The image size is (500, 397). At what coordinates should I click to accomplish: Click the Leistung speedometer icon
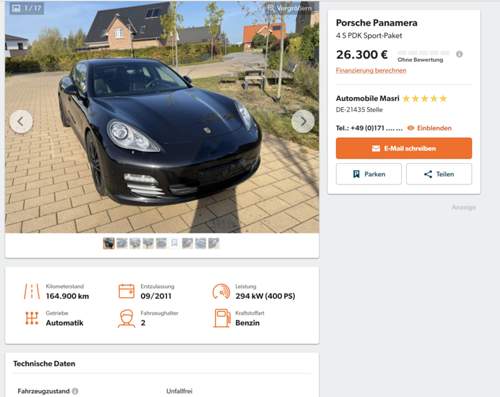(221, 291)
